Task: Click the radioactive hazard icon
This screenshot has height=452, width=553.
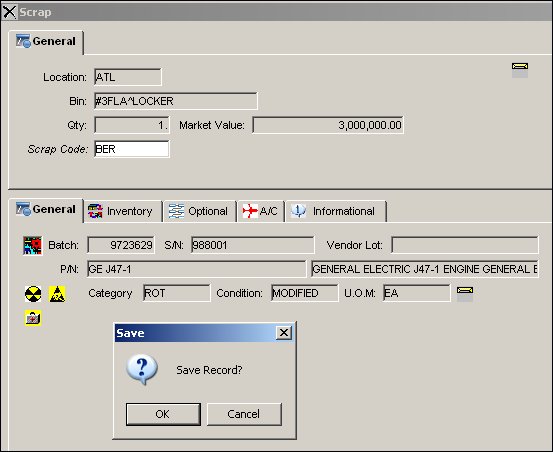Action: tap(33, 294)
